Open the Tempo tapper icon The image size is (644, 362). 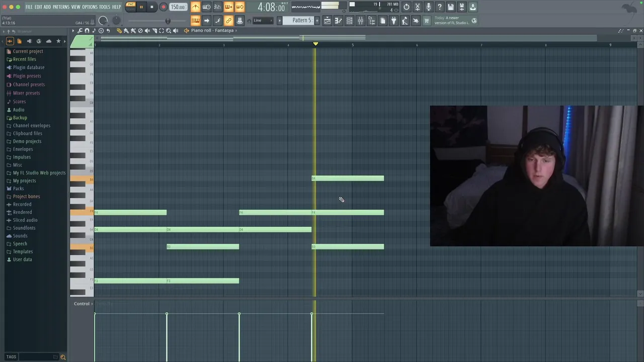click(x=405, y=21)
